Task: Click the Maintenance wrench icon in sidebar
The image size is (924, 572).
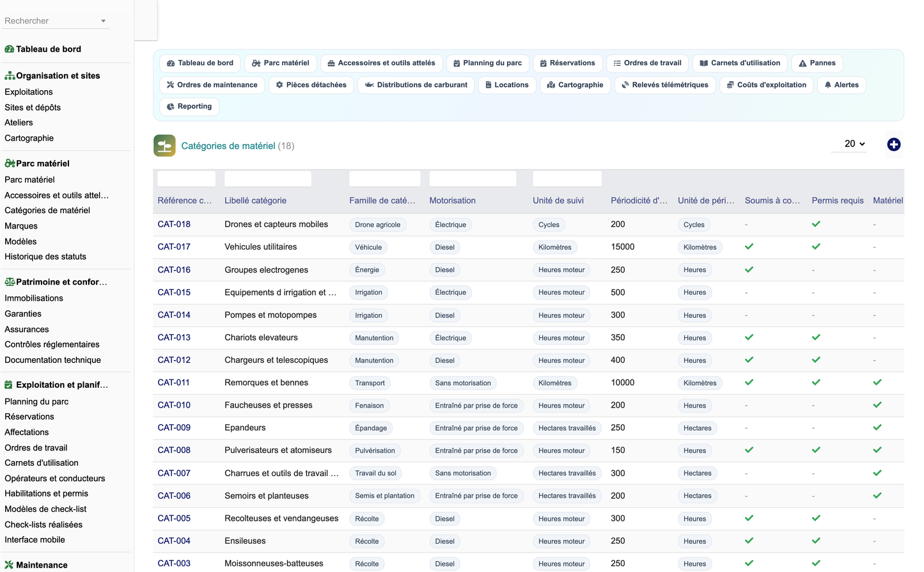Action: coord(9,565)
